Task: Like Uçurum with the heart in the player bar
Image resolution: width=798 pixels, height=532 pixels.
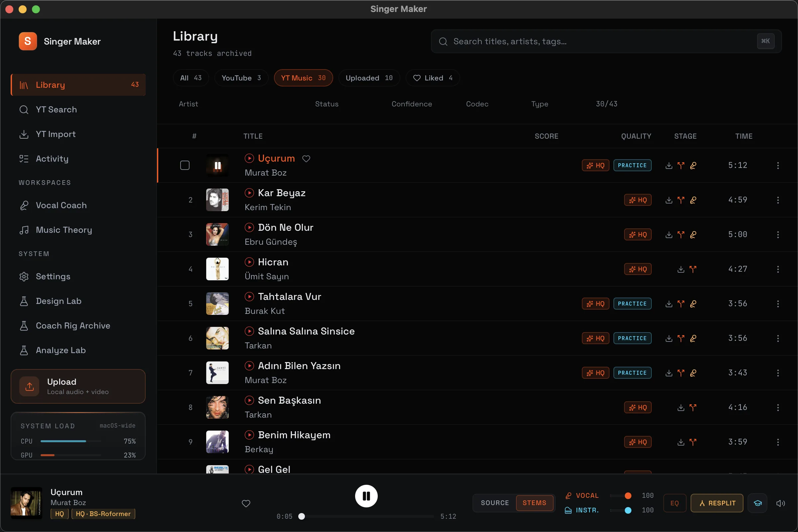Action: coord(246,503)
